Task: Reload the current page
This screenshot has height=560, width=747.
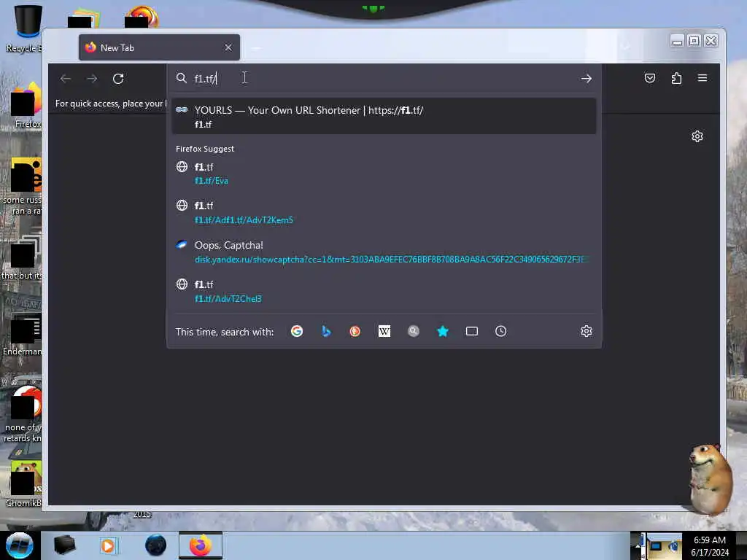Action: coord(118,79)
